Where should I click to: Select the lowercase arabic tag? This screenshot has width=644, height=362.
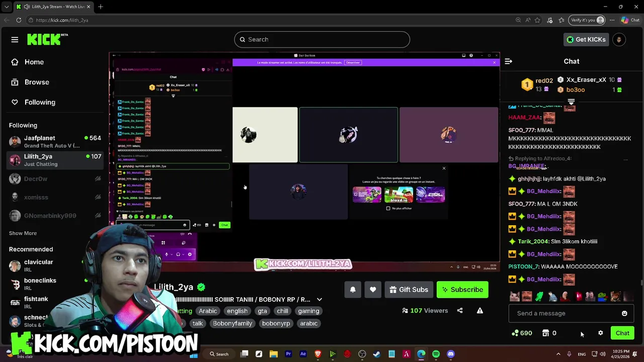tap(309, 324)
